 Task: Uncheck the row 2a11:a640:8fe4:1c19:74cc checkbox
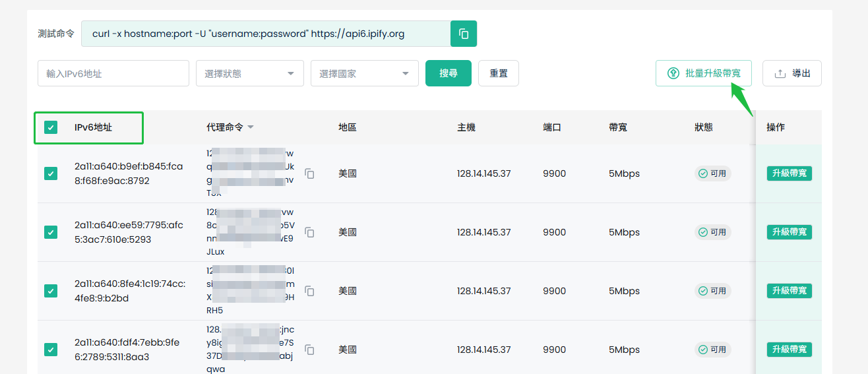(x=51, y=291)
